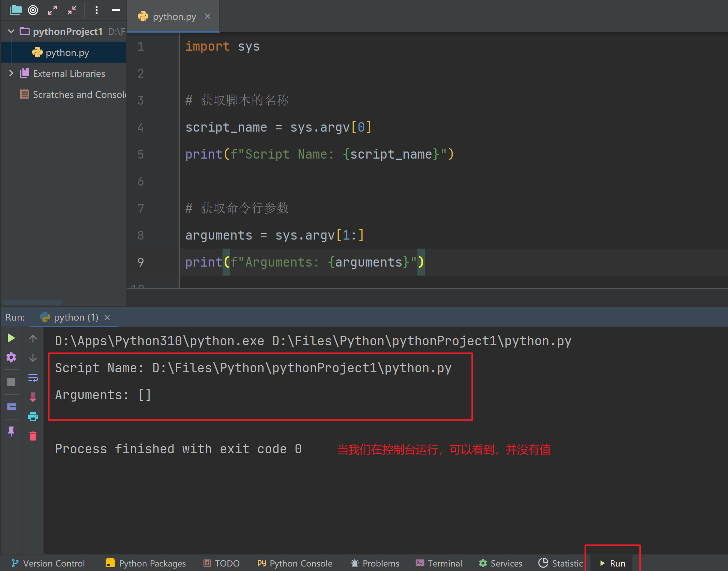
Task: Expand all in project tree
Action: tap(52, 10)
